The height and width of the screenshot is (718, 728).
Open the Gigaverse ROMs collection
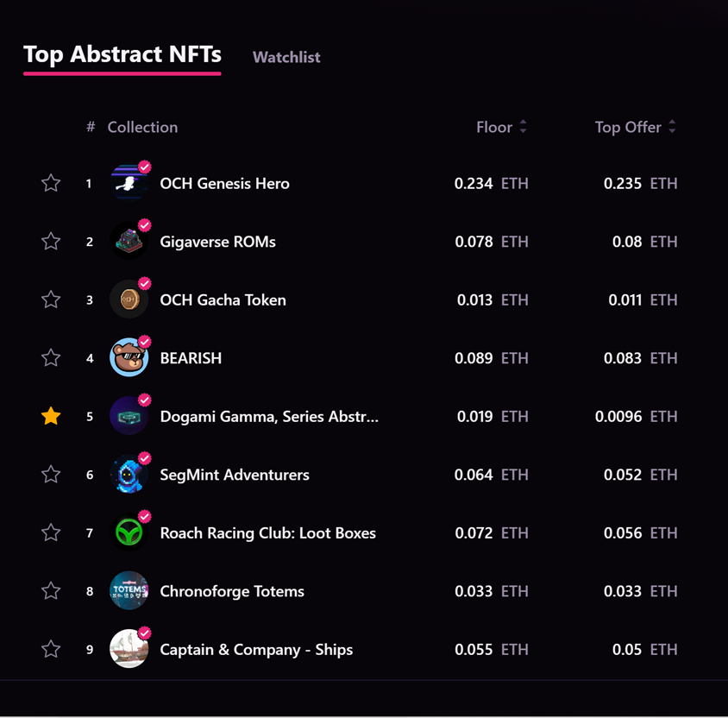point(217,242)
